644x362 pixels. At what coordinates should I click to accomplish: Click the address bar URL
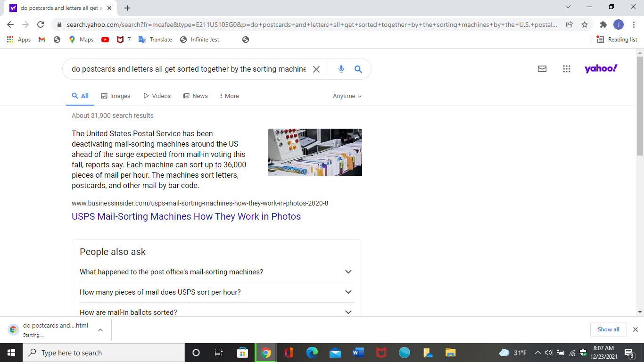(312, 25)
